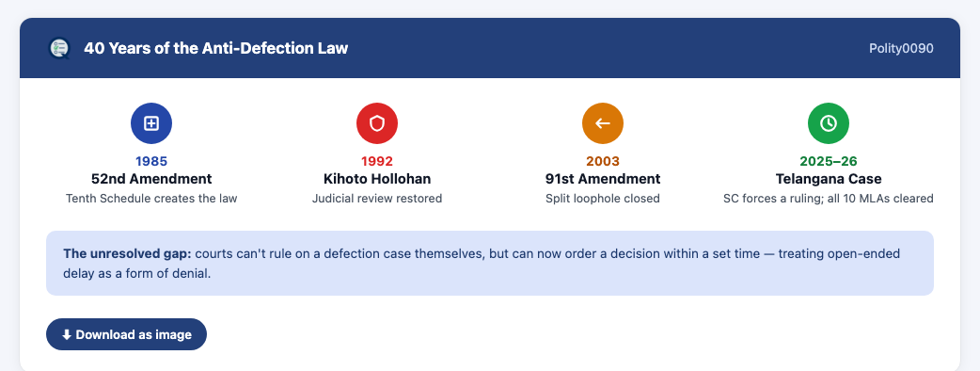Click the blue plus icon above 1985
This screenshot has height=371, width=980.
click(151, 123)
